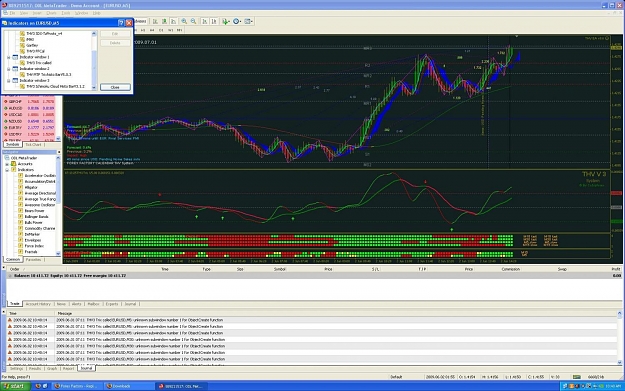625x391 pixels.
Task: Click the Alligator indicator icon in Navigator
Action: (x=20, y=187)
